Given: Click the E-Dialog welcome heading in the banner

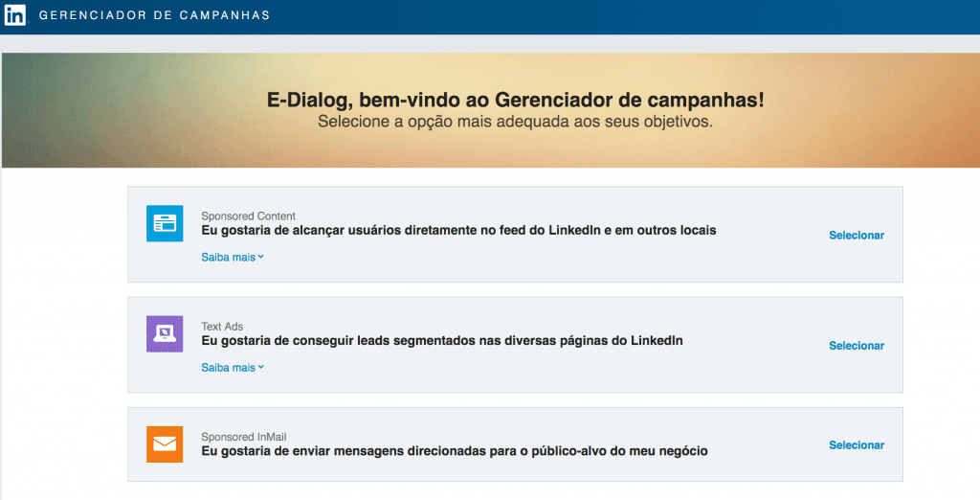Looking at the screenshot, I should [515, 102].
